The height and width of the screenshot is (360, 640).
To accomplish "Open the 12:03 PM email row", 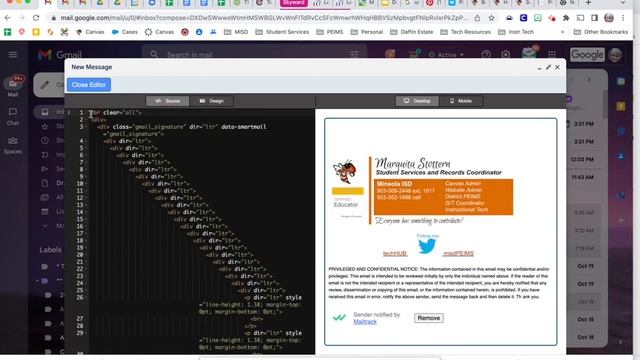I will (x=582, y=160).
